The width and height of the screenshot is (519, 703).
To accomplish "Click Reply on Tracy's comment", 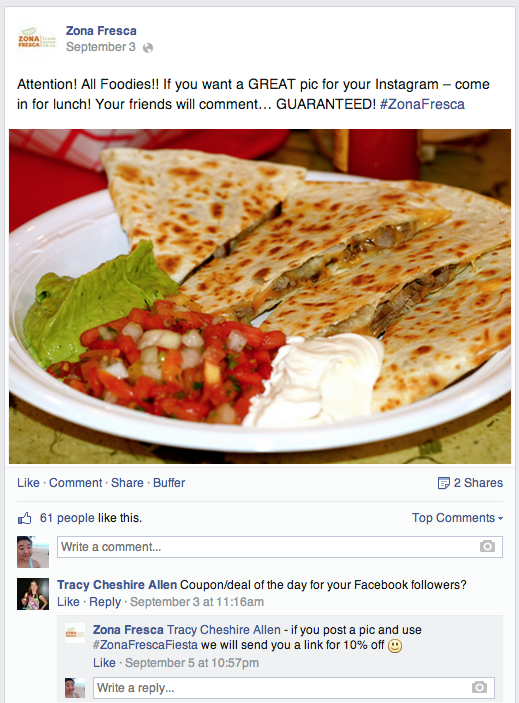I will click(x=105, y=602).
